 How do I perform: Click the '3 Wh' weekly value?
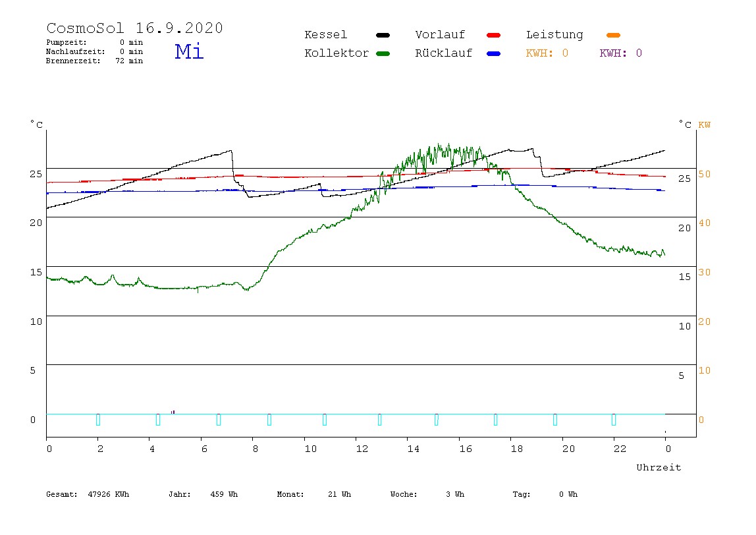tap(455, 494)
